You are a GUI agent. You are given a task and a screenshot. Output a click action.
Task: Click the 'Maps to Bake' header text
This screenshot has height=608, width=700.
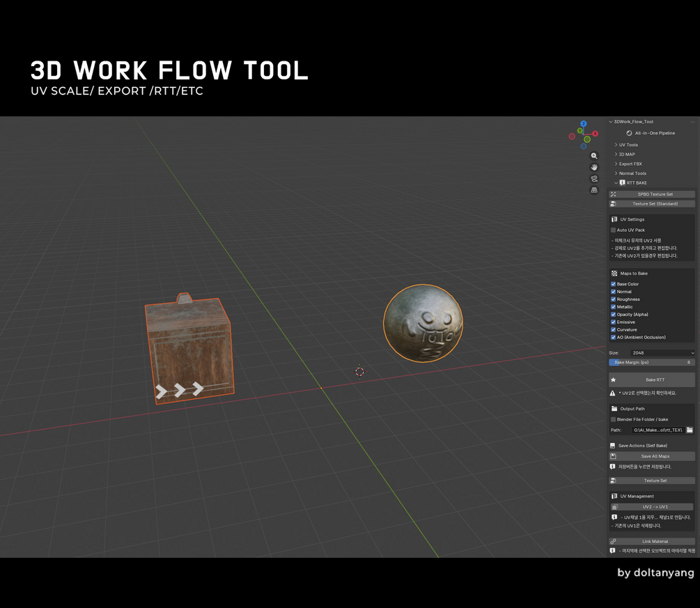coord(634,273)
